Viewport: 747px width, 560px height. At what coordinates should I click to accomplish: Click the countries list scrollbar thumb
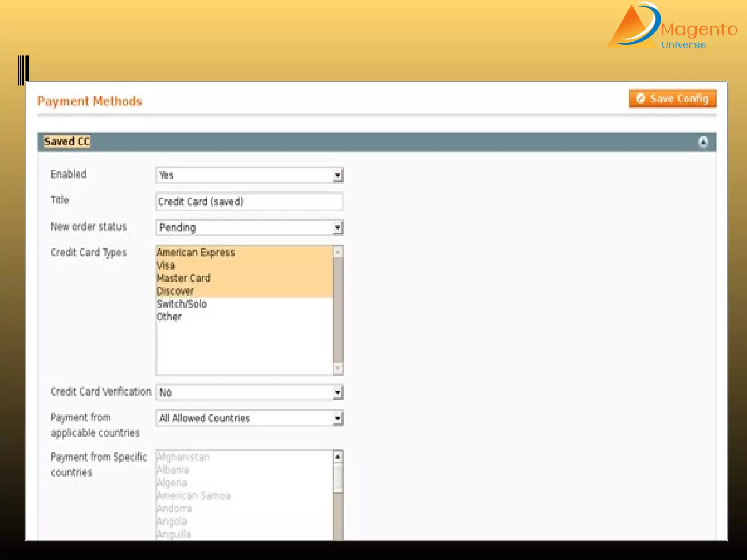[338, 478]
